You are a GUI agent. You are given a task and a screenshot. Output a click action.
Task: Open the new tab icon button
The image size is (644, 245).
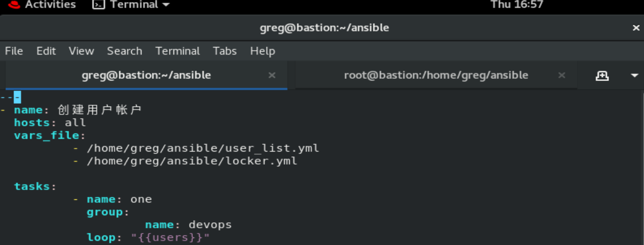[602, 76]
